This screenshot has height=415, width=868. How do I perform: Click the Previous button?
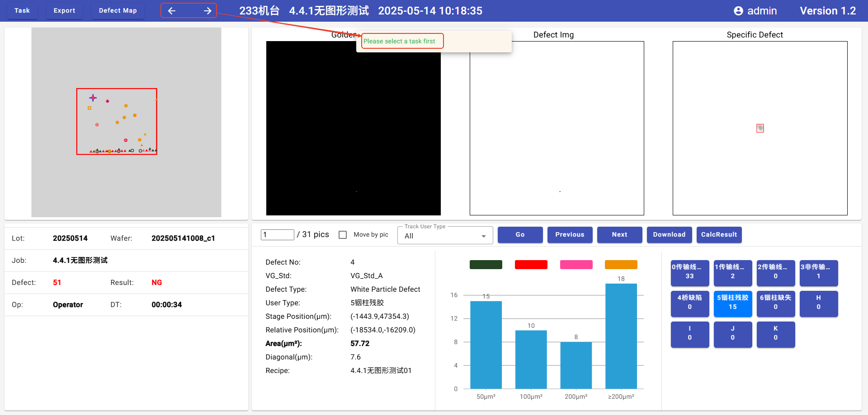pyautogui.click(x=570, y=235)
